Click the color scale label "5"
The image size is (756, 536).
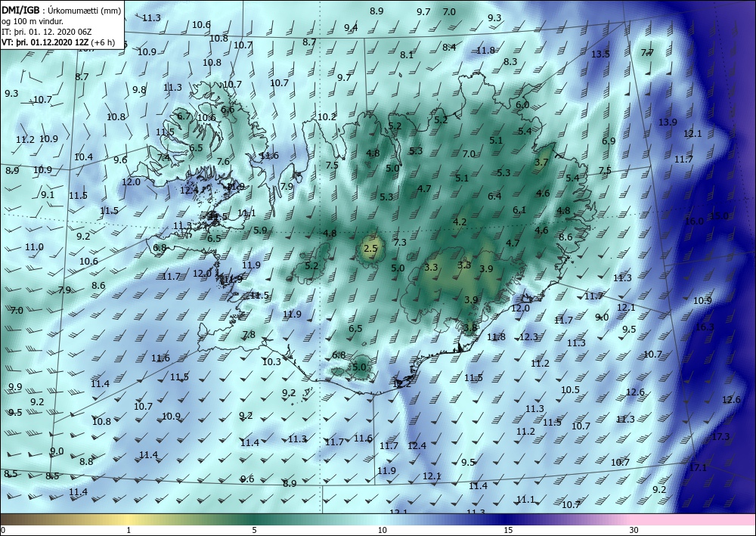254,531
